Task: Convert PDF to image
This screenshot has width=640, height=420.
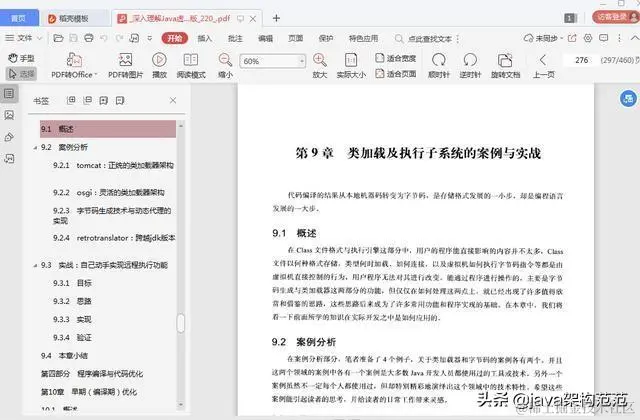Action: tap(125, 65)
